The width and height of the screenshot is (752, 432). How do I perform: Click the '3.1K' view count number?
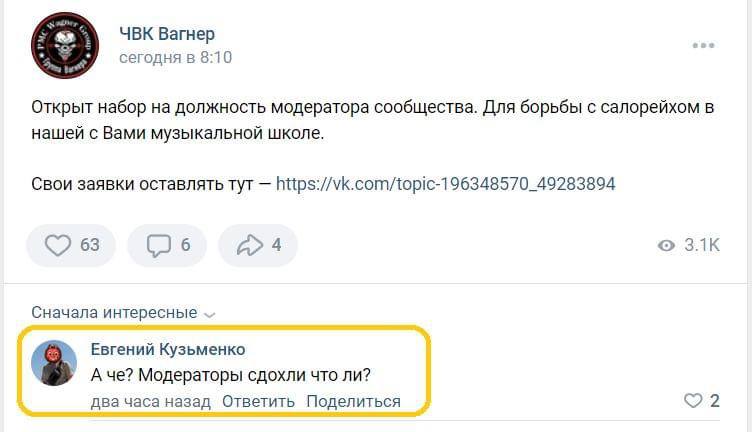click(702, 246)
